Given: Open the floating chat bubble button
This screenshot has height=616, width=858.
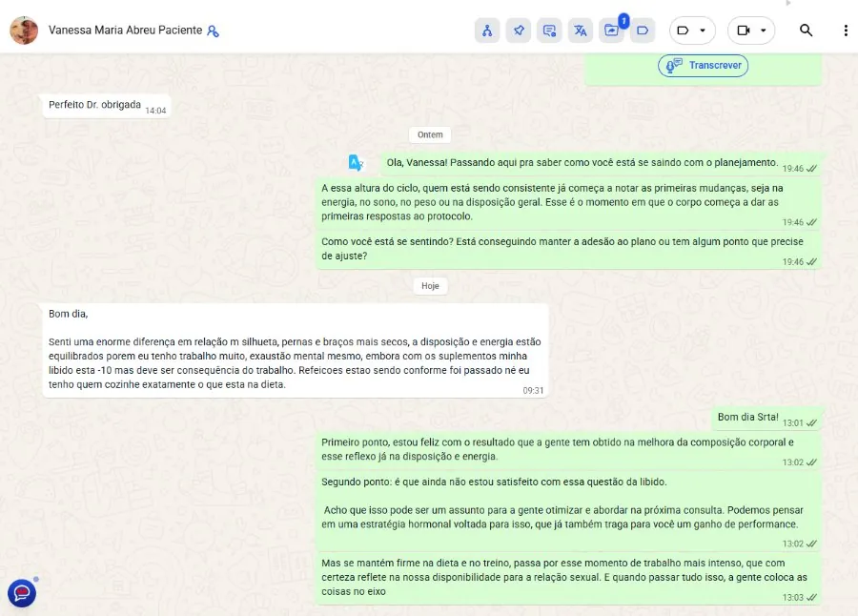Looking at the screenshot, I should [x=22, y=593].
